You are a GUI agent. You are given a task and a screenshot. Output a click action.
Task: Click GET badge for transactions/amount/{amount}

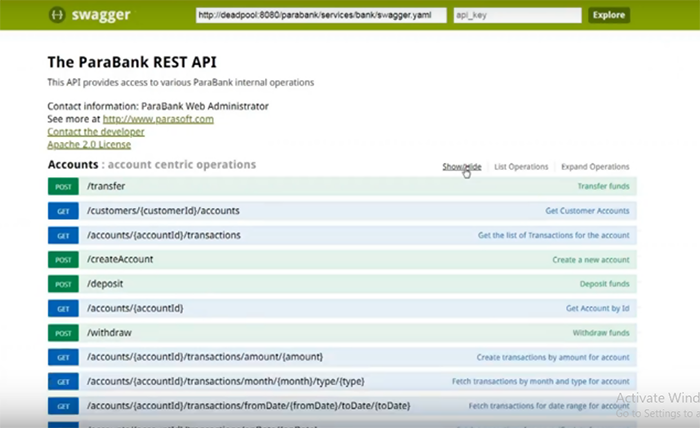click(63, 357)
